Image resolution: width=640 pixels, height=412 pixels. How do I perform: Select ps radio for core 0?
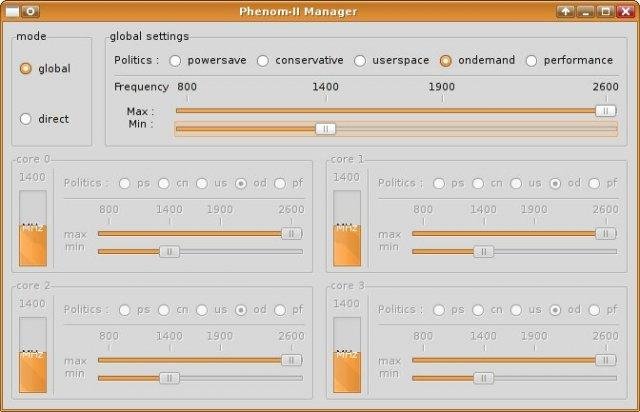[124, 183]
